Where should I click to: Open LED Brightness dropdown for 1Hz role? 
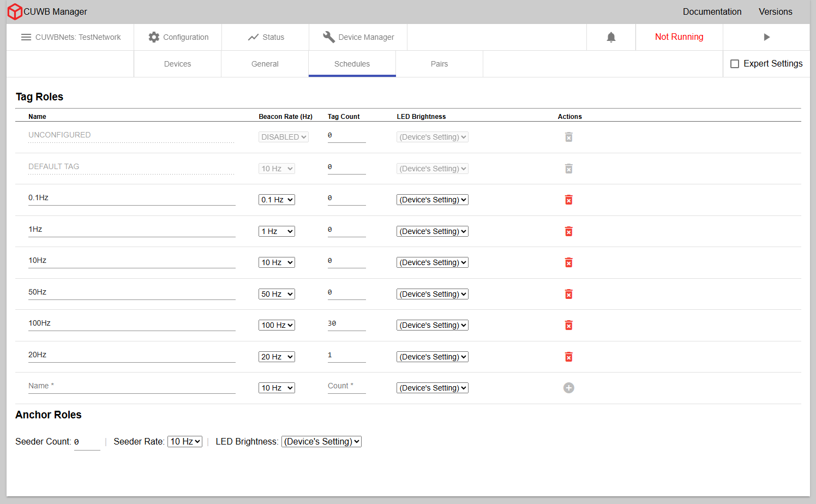pyautogui.click(x=433, y=231)
